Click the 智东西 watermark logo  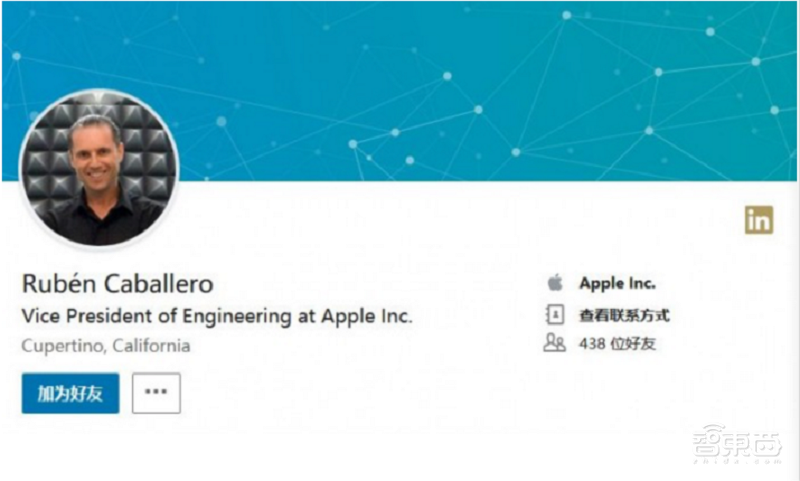point(737,445)
